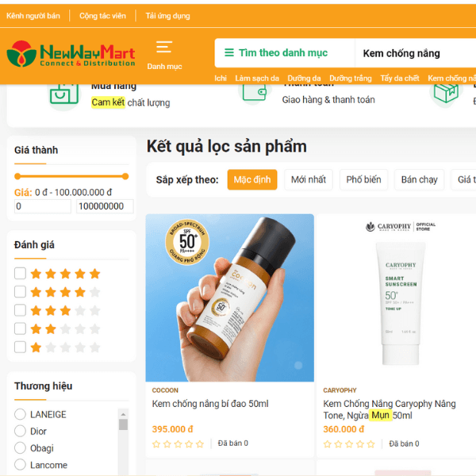Sort results by Bán chạy
Screen dimensions: 476x476
pyautogui.click(x=419, y=180)
